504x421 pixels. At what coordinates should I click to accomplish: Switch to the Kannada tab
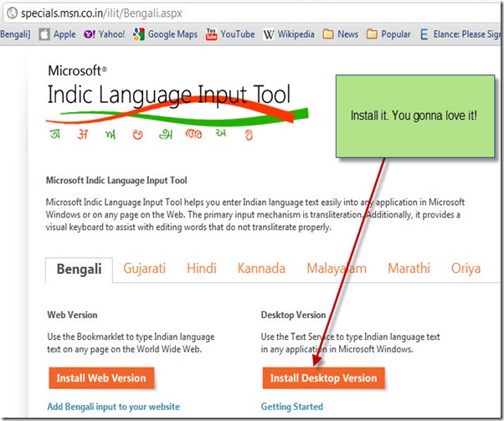click(261, 269)
